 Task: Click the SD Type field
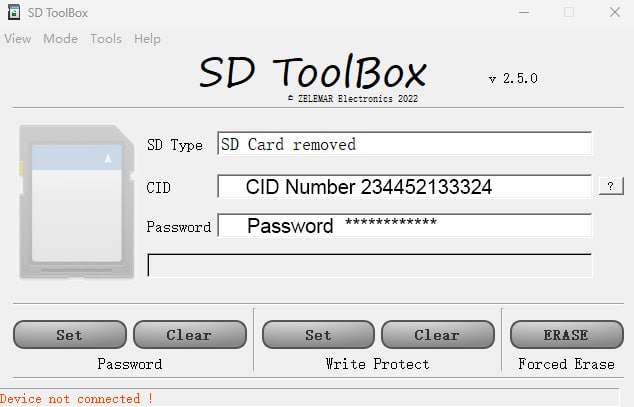[x=404, y=143]
